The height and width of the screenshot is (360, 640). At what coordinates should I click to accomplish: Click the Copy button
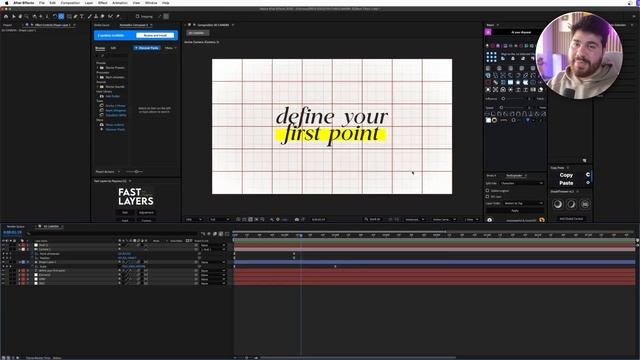point(566,175)
